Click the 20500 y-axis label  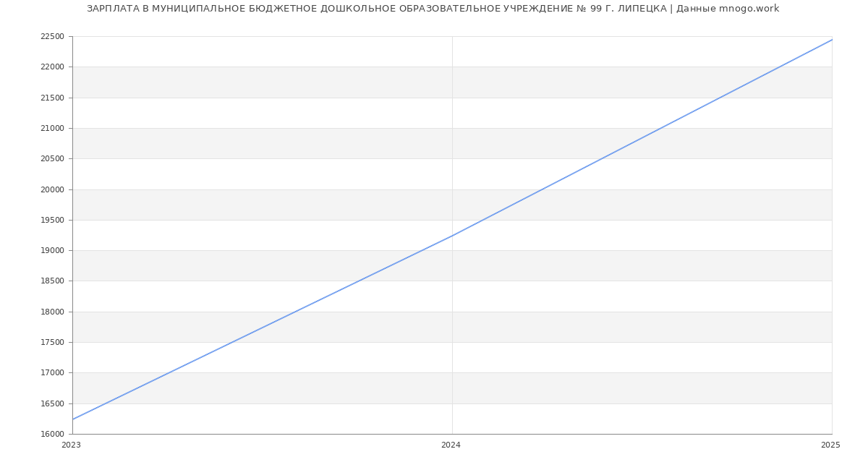coord(53,159)
